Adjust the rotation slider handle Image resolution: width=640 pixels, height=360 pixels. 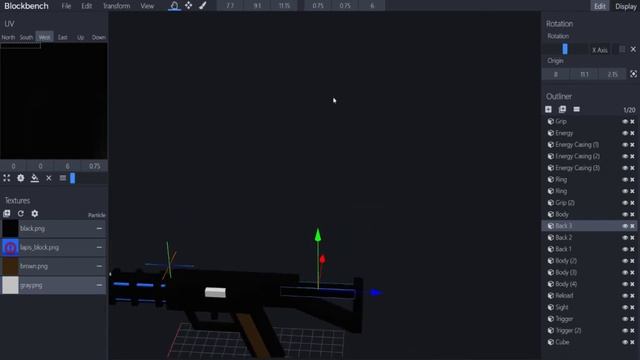(x=565, y=49)
